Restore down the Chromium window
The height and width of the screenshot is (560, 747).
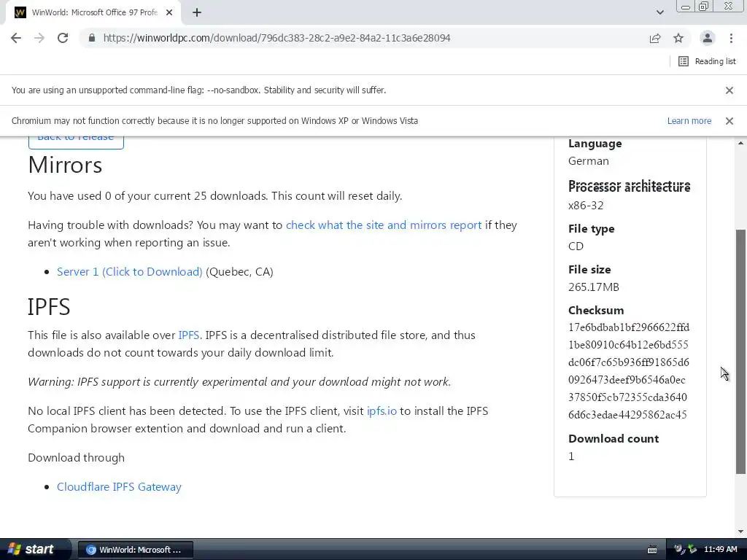point(704,6)
